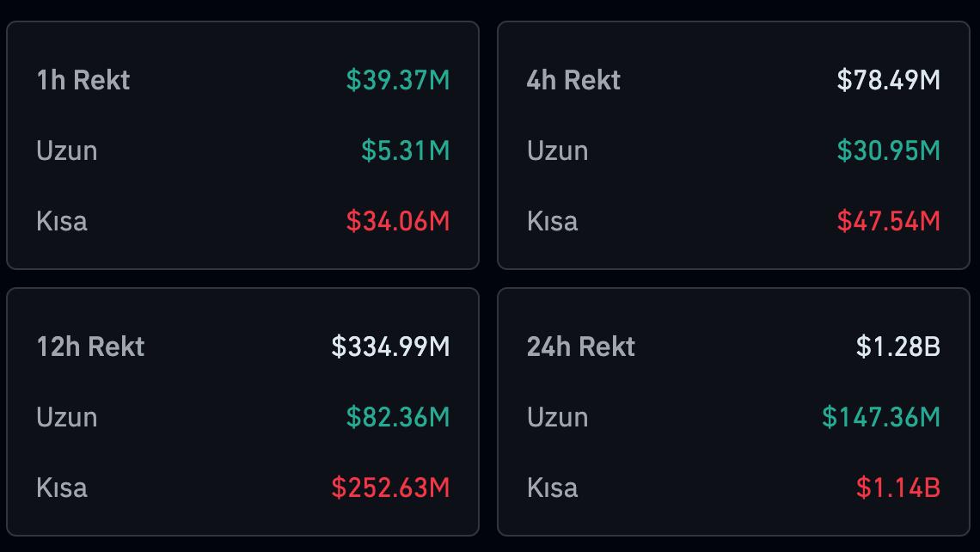Click the 1h Rekt label
Image resolution: width=980 pixels, height=552 pixels.
pyautogui.click(x=83, y=80)
